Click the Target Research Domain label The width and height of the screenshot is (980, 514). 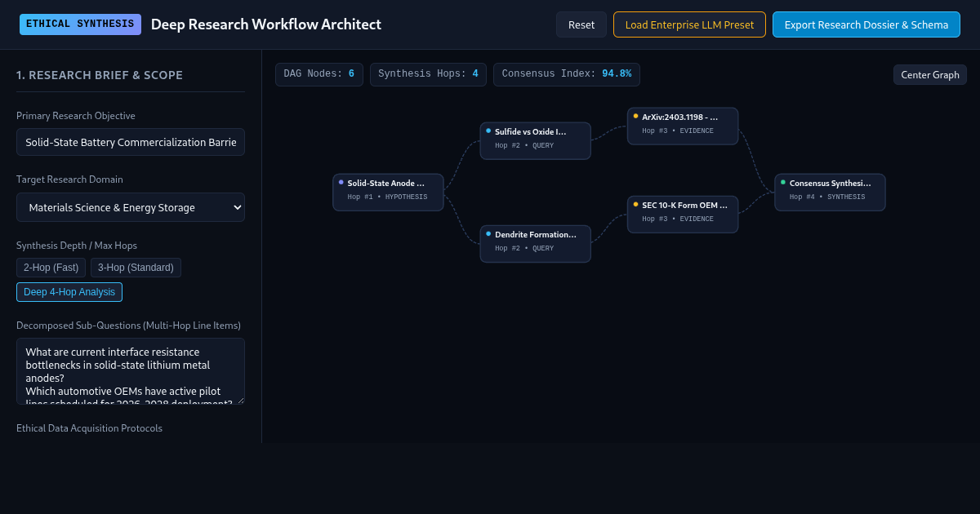[x=69, y=179]
